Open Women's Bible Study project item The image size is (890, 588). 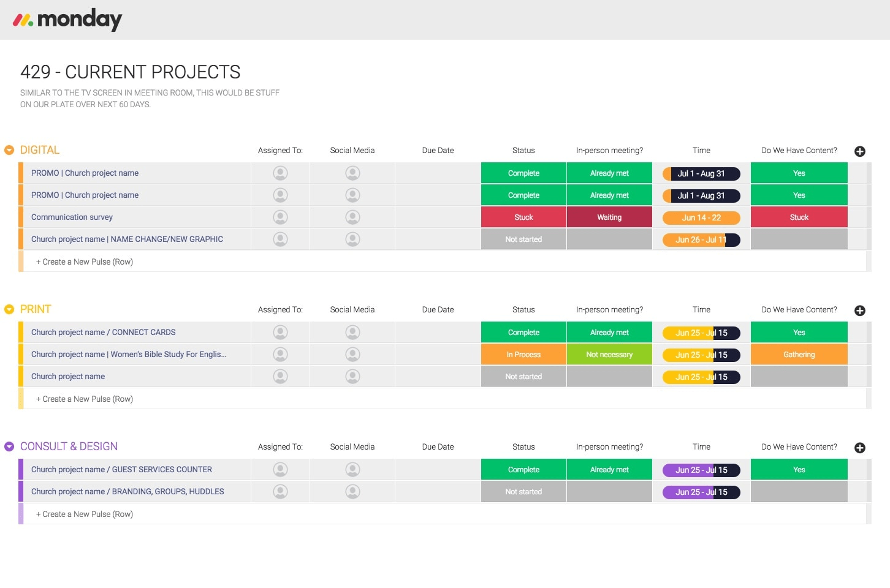[129, 354]
